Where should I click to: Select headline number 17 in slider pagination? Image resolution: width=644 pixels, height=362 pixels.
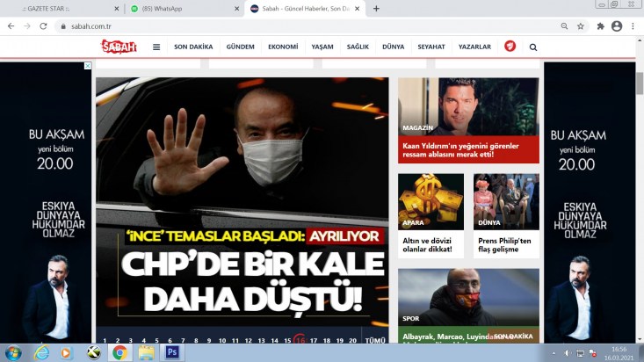(314, 340)
